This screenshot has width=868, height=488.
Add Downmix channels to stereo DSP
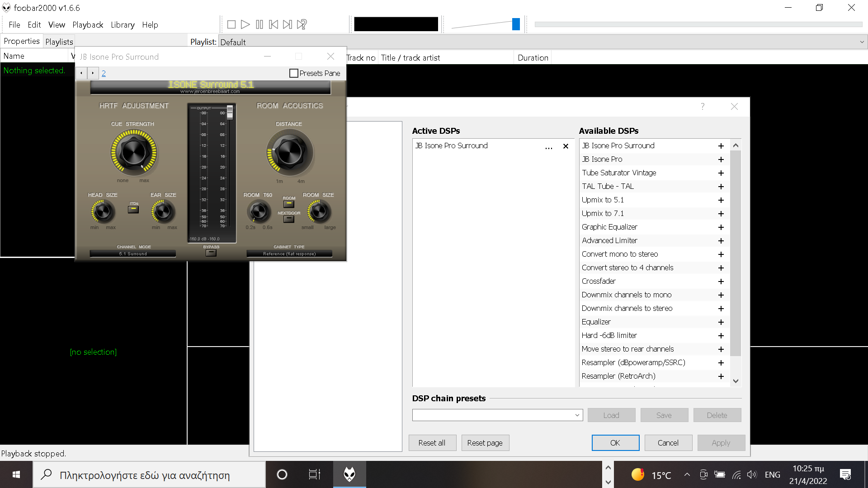(721, 309)
